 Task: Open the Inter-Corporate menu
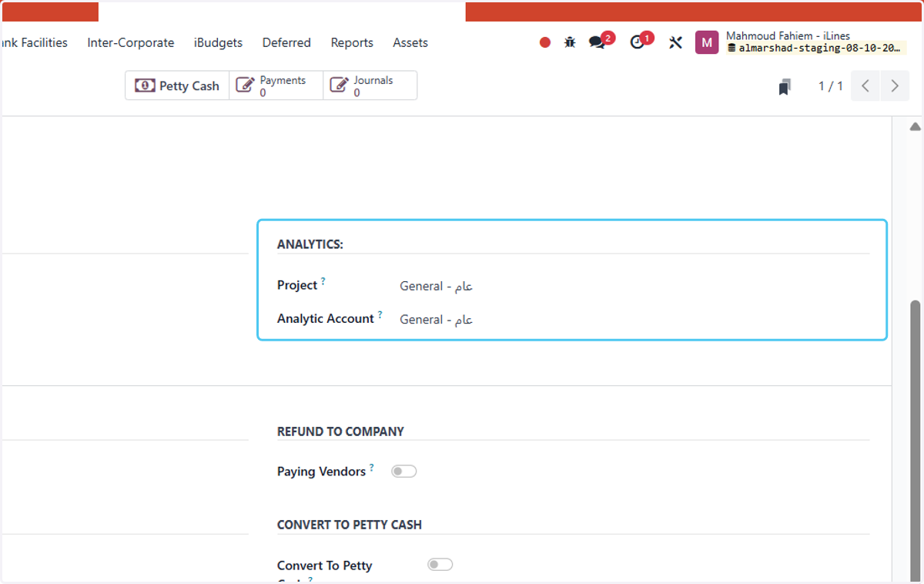pyautogui.click(x=131, y=42)
